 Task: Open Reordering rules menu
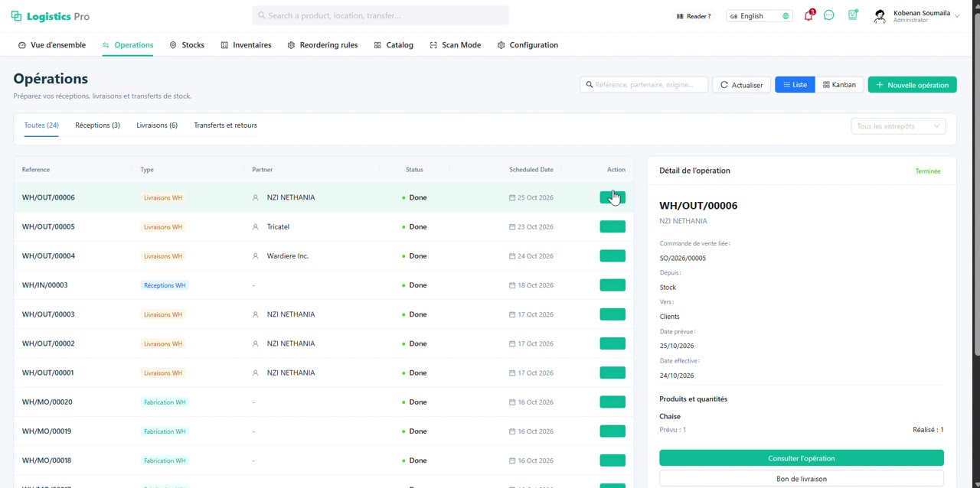click(x=322, y=45)
